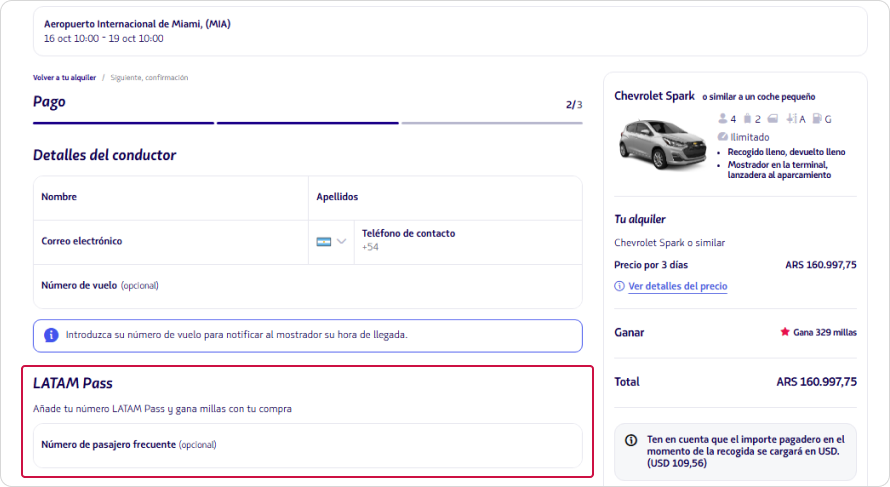Click the unlimited mileage gauge icon

pos(723,137)
